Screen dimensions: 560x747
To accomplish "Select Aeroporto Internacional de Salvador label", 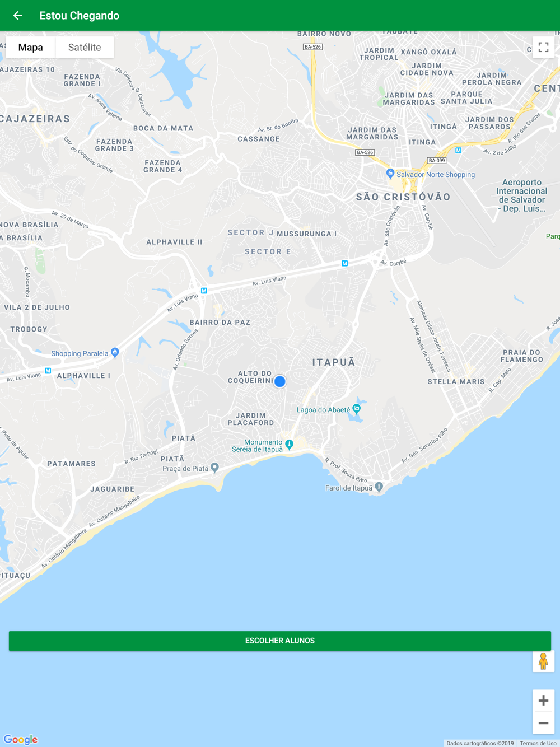I will 522,195.
